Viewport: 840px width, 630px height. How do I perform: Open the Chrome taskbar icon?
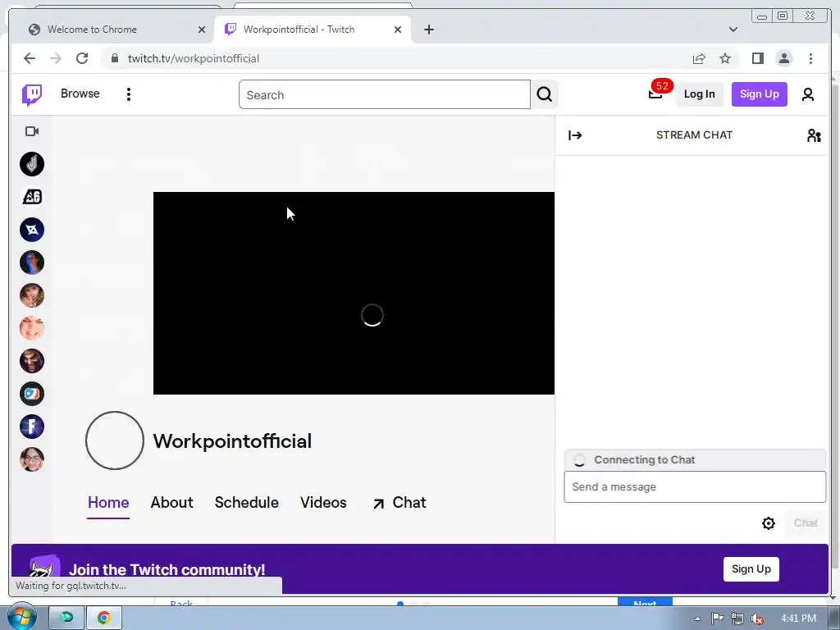[104, 618]
